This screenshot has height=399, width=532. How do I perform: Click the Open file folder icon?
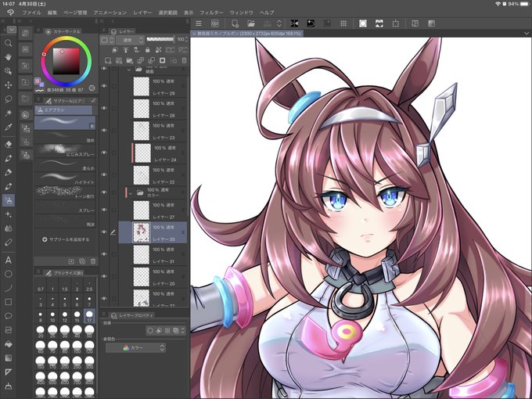(x=251, y=23)
